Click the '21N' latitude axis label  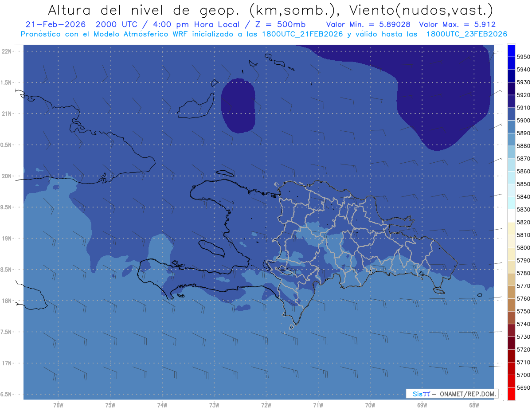[x=7, y=114]
